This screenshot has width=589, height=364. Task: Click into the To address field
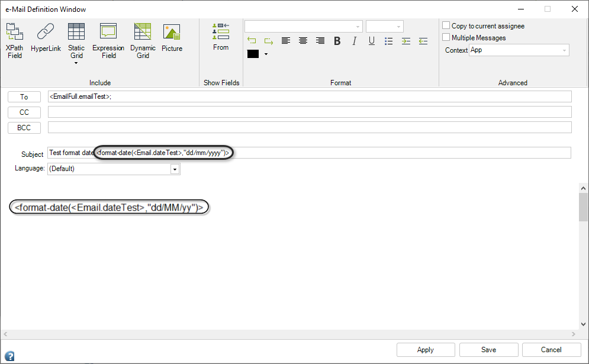(x=310, y=96)
